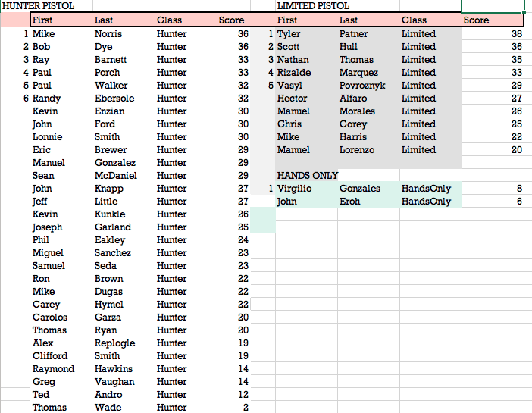Select the Hunter 'First' header cell
This screenshot has width=532, height=413.
coord(61,20)
